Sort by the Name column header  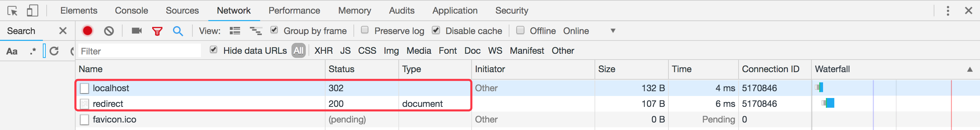click(200, 69)
